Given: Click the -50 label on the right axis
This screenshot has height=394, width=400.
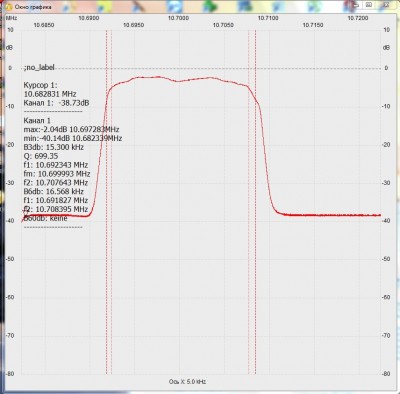Looking at the screenshot, I should (x=386, y=259).
